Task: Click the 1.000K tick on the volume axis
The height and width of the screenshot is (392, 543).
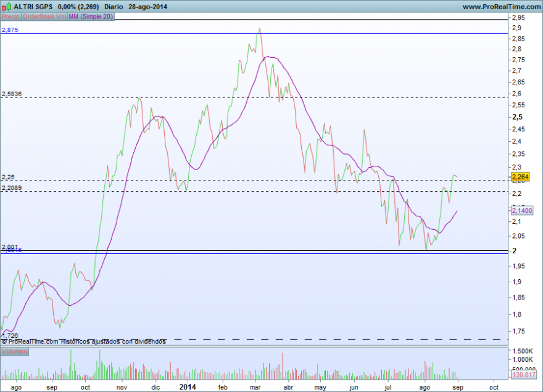Action: point(523,359)
